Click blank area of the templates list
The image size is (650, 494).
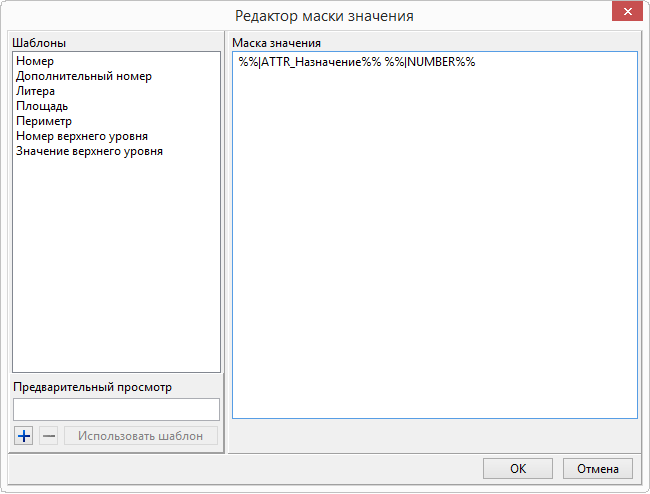pos(115,270)
